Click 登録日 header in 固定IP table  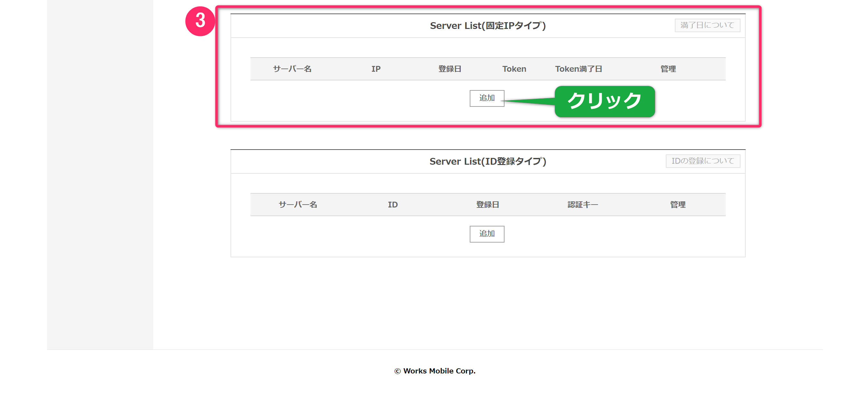point(449,69)
